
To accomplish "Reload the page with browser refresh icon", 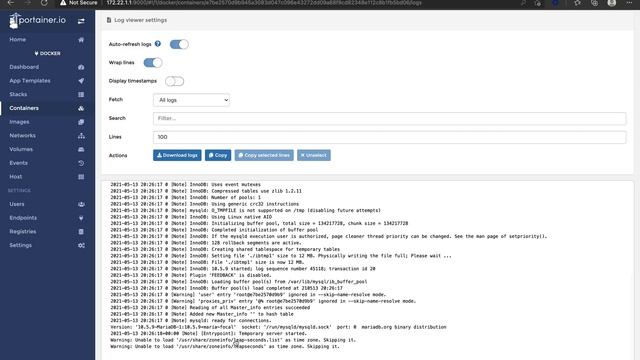I will 44,3.
